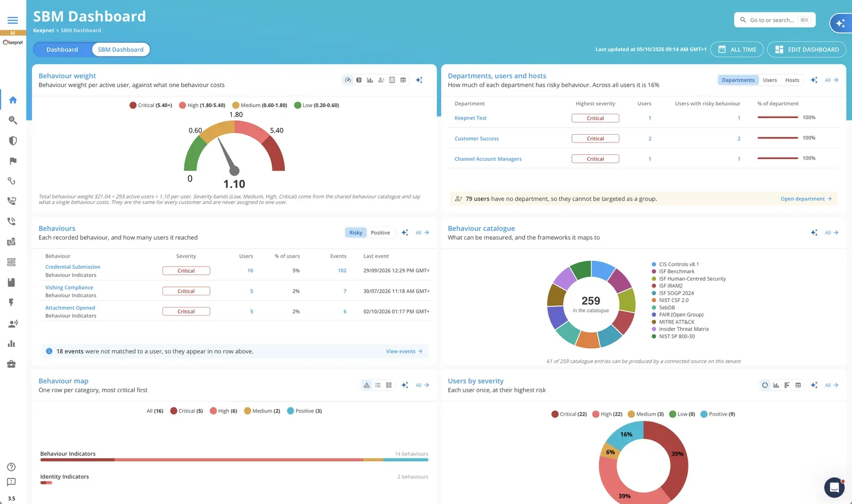Image resolution: width=852 pixels, height=504 pixels.
Task: Open the help question mark icon
Action: [x=11, y=467]
